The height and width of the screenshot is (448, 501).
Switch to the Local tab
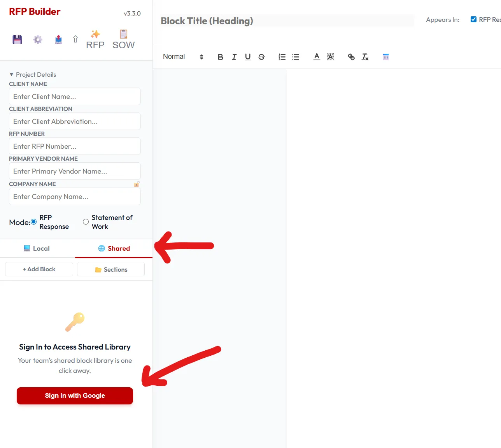[37, 248]
